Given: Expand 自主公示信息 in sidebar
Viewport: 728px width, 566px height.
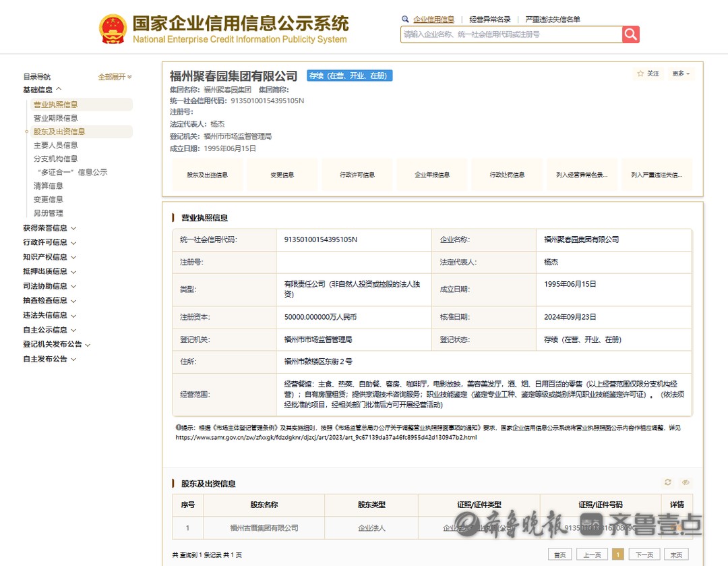Looking at the screenshot, I should [50, 330].
